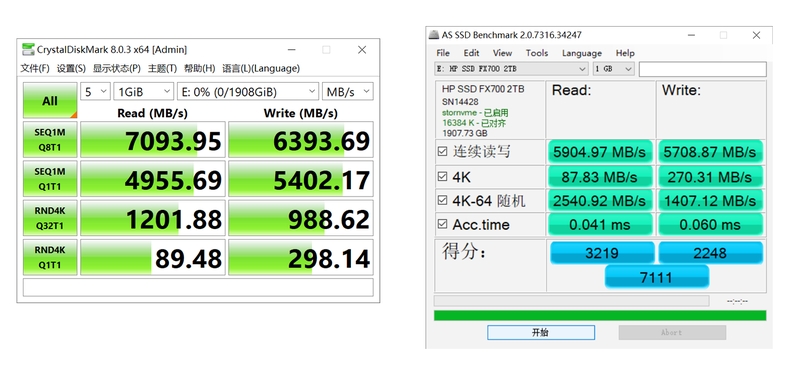This screenshot has height=374, width=800.
Task: Click the empty comment field in CrystalDiskMark
Action: point(198,287)
